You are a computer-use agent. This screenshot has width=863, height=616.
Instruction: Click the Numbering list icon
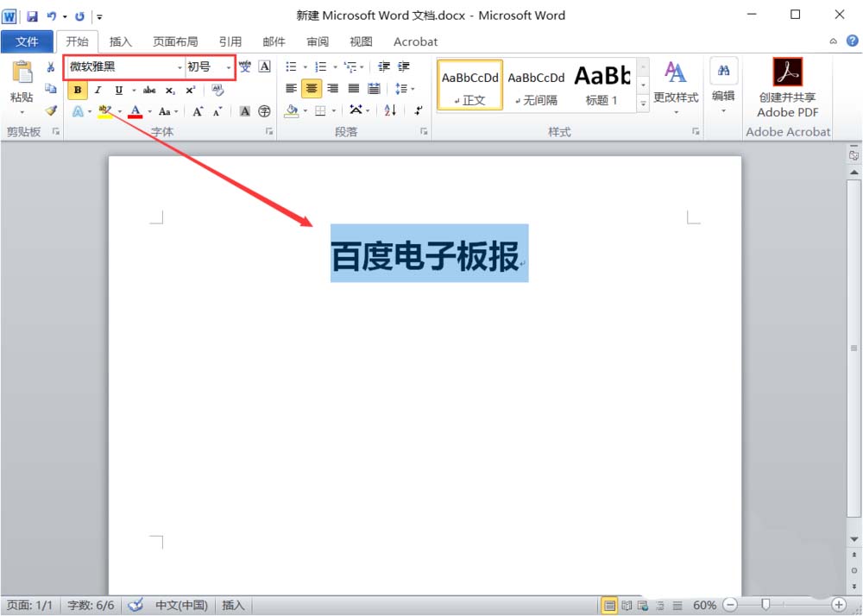pyautogui.click(x=321, y=66)
